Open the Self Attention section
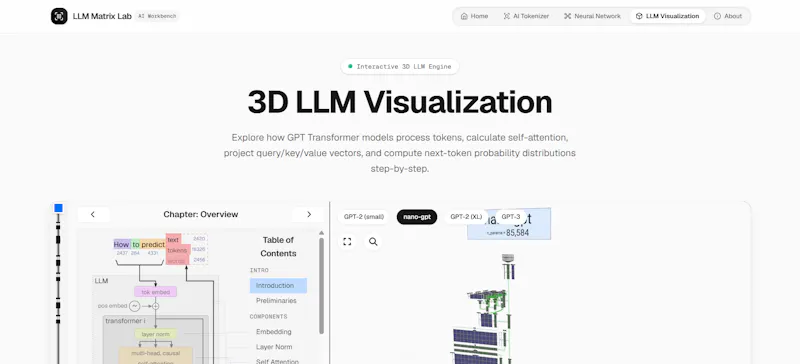Screen dimensions: 800x364 [x=278, y=361]
